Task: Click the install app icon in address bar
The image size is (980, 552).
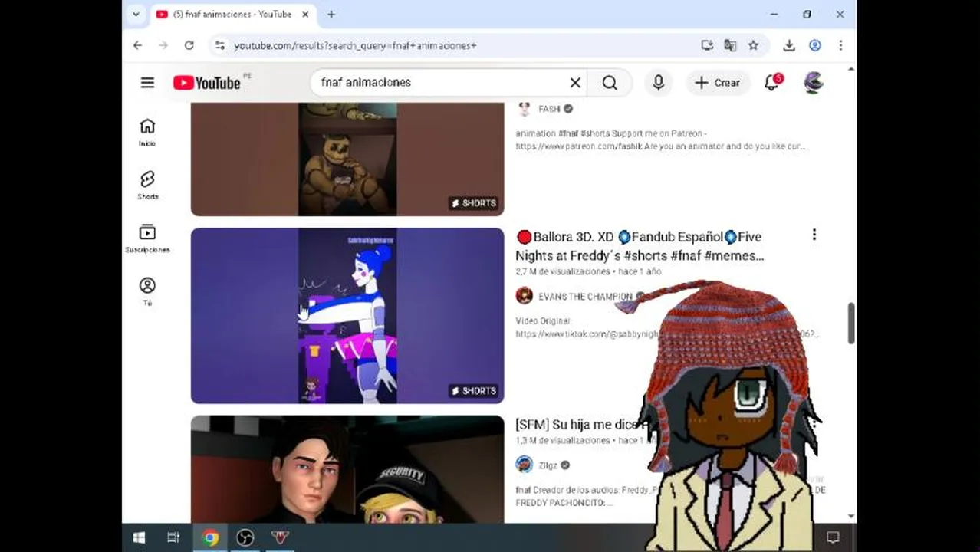Action: [x=707, y=45]
